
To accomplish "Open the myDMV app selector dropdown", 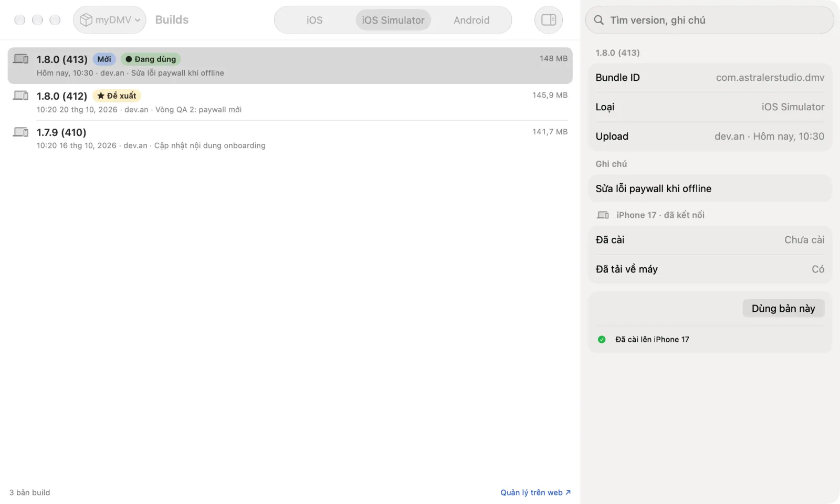I will [x=110, y=20].
